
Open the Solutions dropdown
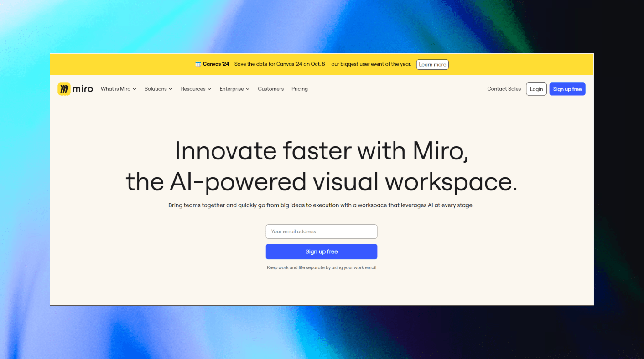click(x=158, y=89)
